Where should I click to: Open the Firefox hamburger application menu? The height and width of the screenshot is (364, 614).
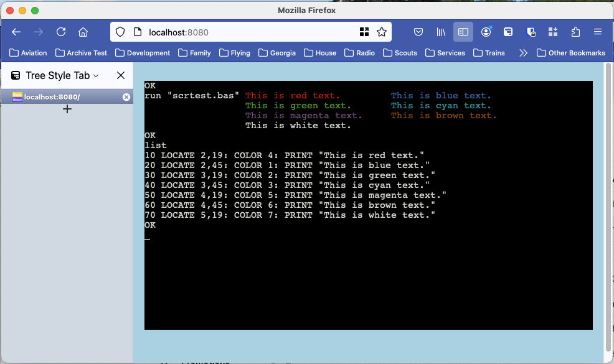[598, 32]
